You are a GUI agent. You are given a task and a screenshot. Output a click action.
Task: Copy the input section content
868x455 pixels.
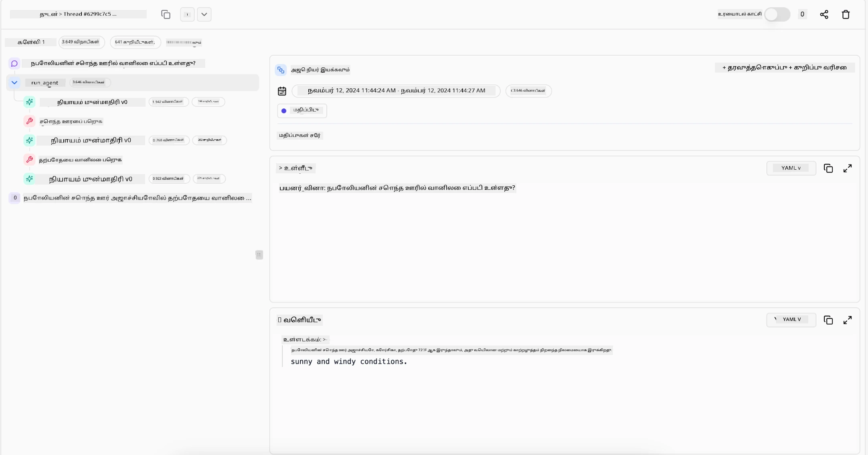pyautogui.click(x=828, y=169)
